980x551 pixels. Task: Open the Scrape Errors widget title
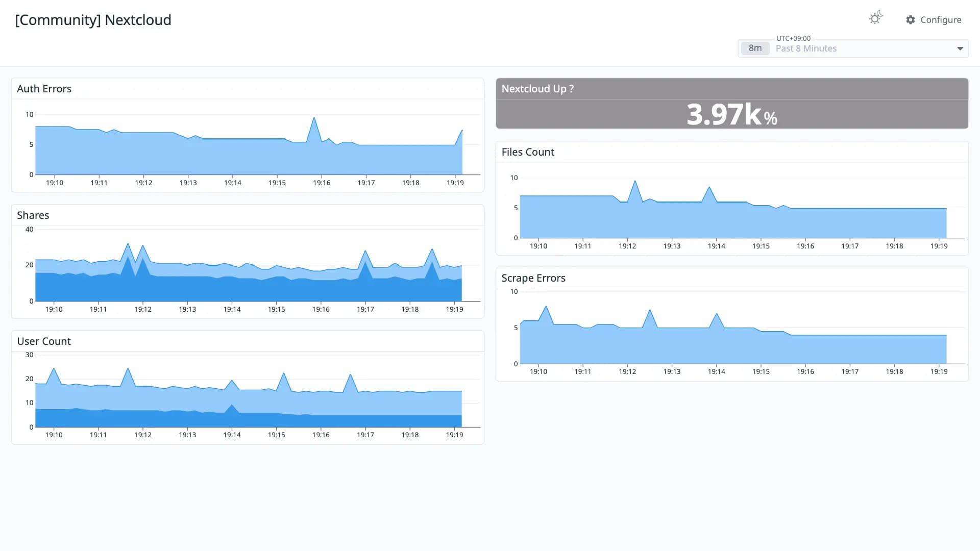533,278
